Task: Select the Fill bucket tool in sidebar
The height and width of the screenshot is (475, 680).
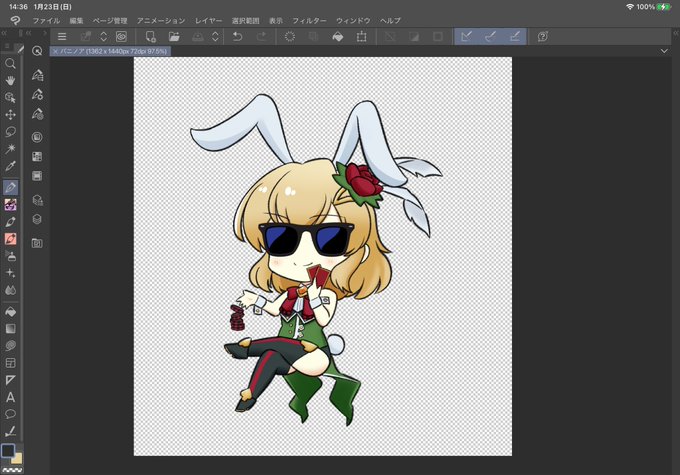Action: pos(10,311)
